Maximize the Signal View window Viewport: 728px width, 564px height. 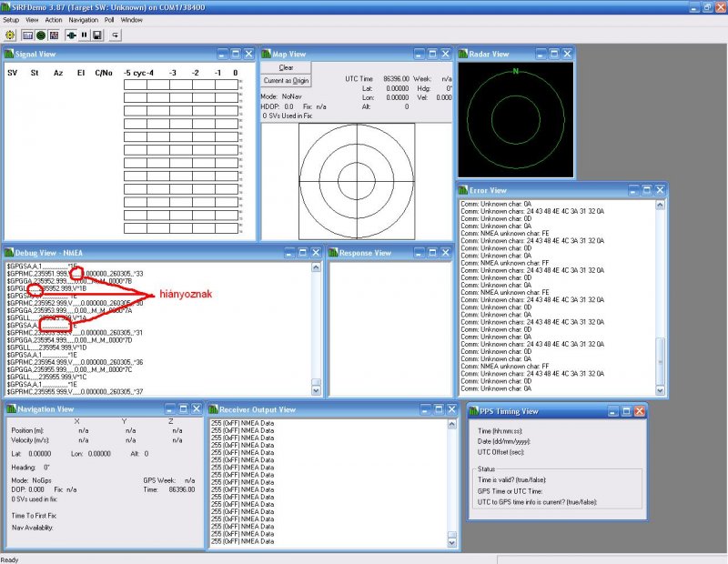click(x=236, y=54)
